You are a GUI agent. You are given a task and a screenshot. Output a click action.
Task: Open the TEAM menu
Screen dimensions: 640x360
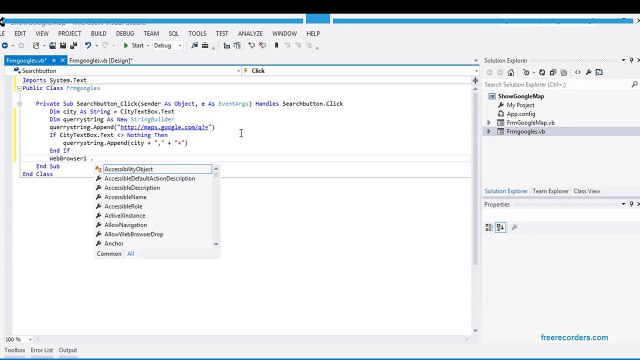tap(151, 33)
